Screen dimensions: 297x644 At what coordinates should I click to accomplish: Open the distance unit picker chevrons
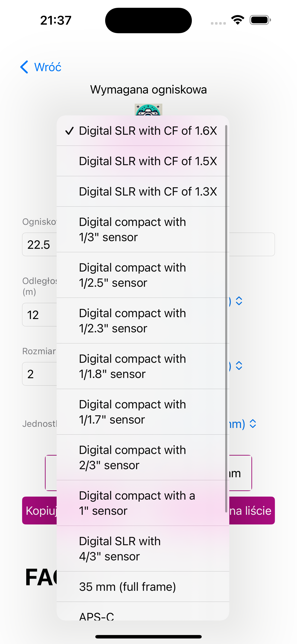(239, 301)
